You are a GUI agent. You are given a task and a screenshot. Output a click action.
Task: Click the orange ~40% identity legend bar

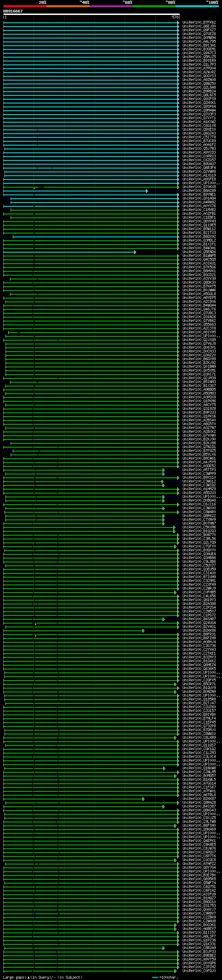pyautogui.click(x=68, y=6)
